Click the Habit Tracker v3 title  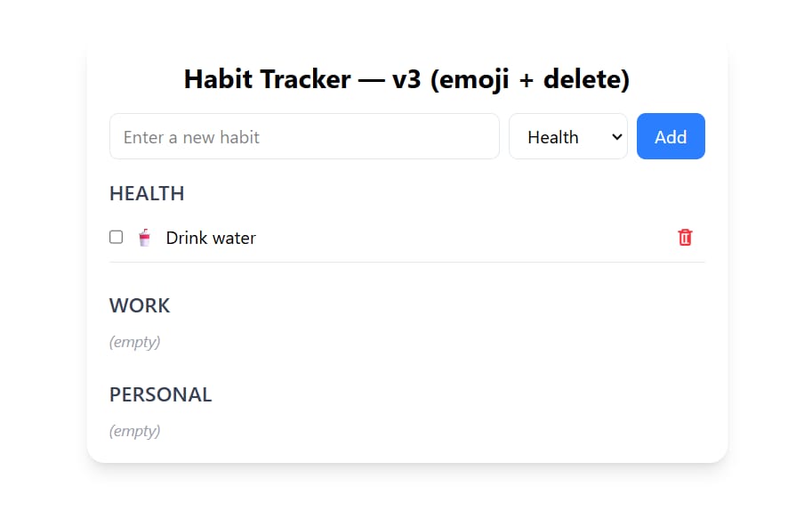pos(406,79)
